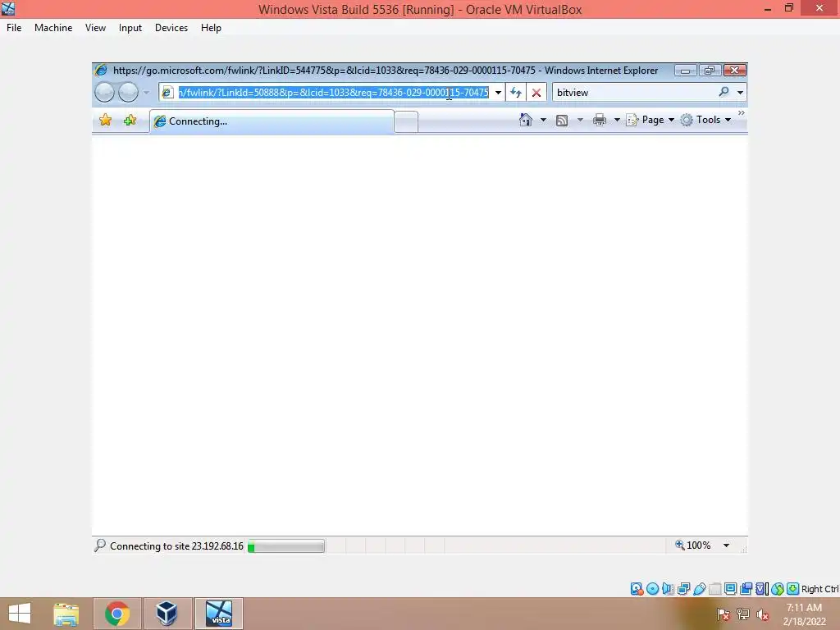Click the recording indicator with overlapping screens

pos(746,589)
